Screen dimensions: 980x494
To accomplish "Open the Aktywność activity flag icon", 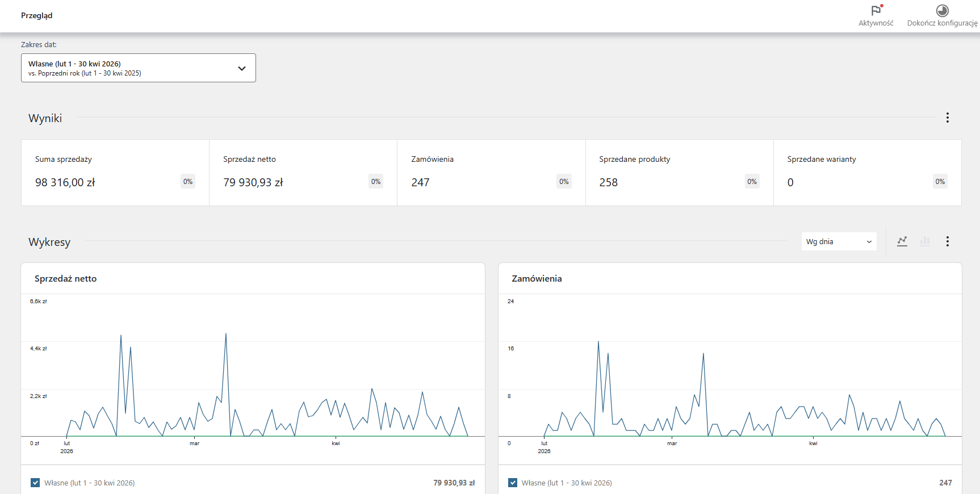I will pyautogui.click(x=876, y=11).
